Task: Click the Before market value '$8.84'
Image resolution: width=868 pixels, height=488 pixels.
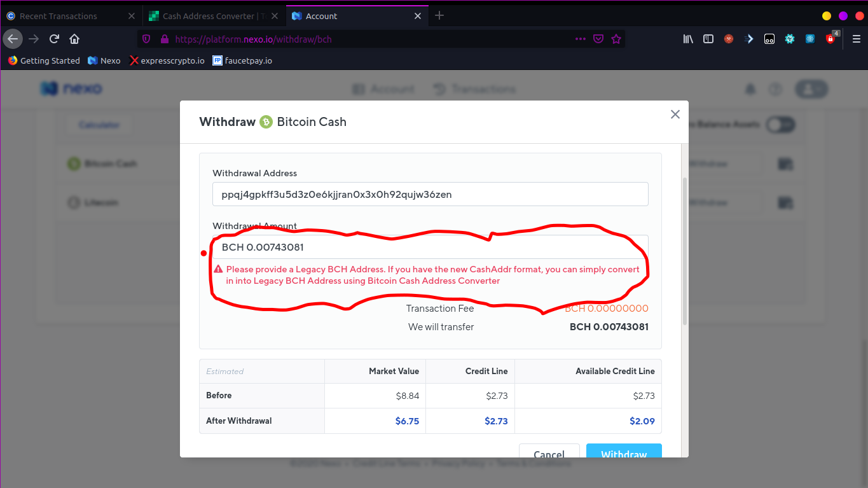Action: coord(407,395)
